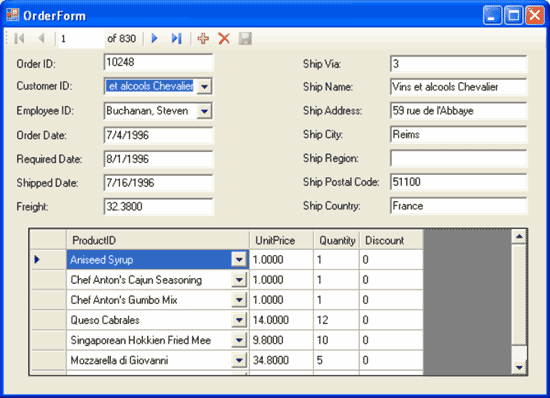
Task: Click the Order Date field
Action: 158,135
